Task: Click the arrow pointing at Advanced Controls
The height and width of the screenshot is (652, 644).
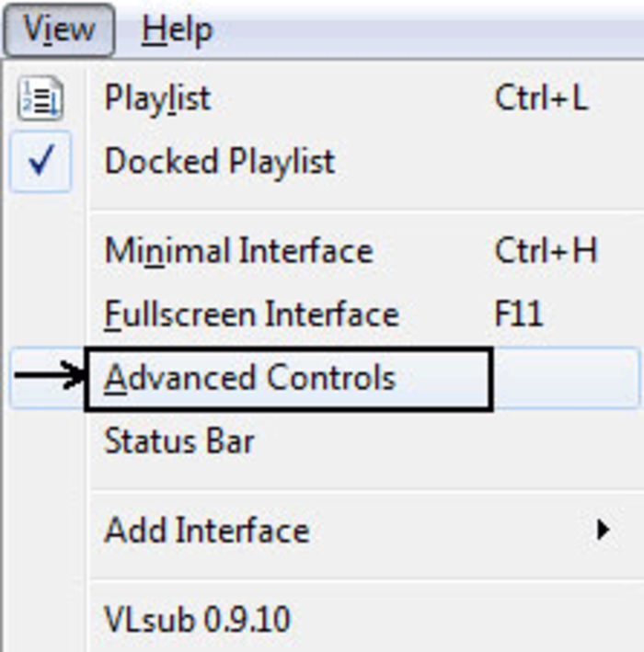Action: 49,375
